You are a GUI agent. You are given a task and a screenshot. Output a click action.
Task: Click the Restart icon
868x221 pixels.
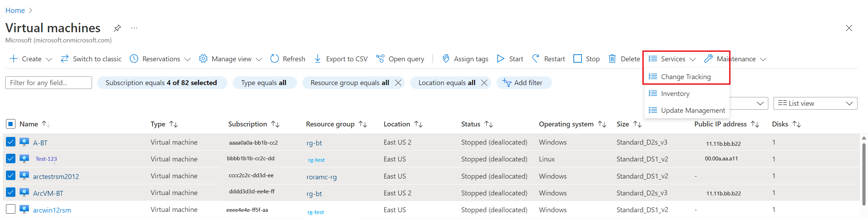pos(536,59)
